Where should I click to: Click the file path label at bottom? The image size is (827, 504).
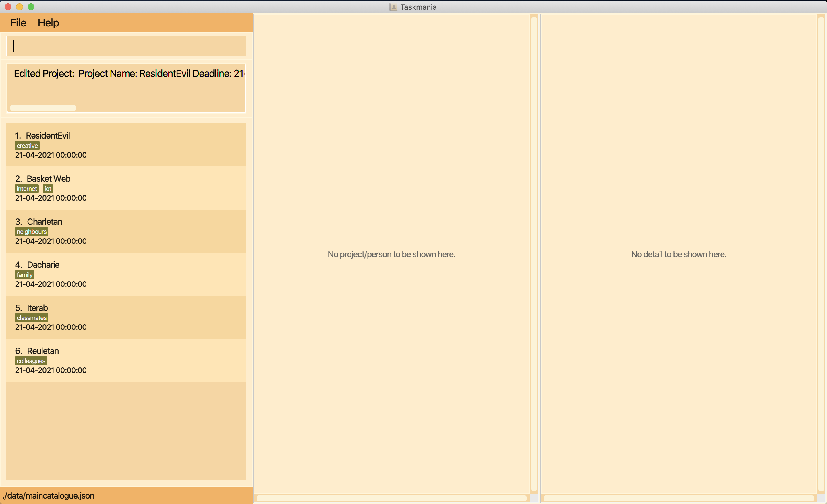(x=50, y=495)
